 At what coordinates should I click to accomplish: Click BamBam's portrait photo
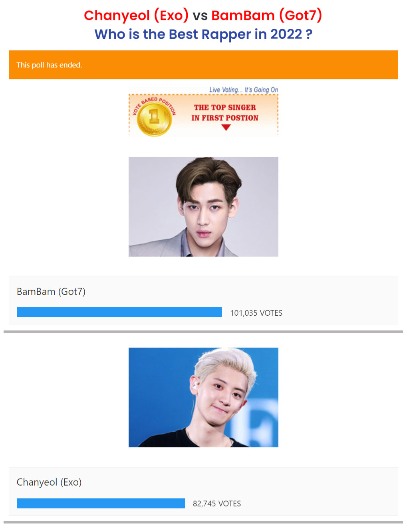pos(203,207)
